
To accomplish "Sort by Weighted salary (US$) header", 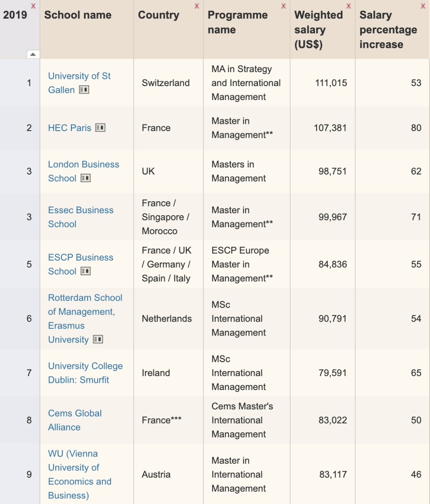I will 319,30.
